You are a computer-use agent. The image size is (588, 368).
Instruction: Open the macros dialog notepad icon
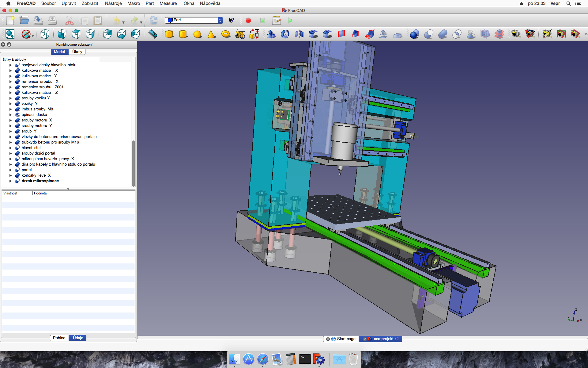(x=277, y=21)
